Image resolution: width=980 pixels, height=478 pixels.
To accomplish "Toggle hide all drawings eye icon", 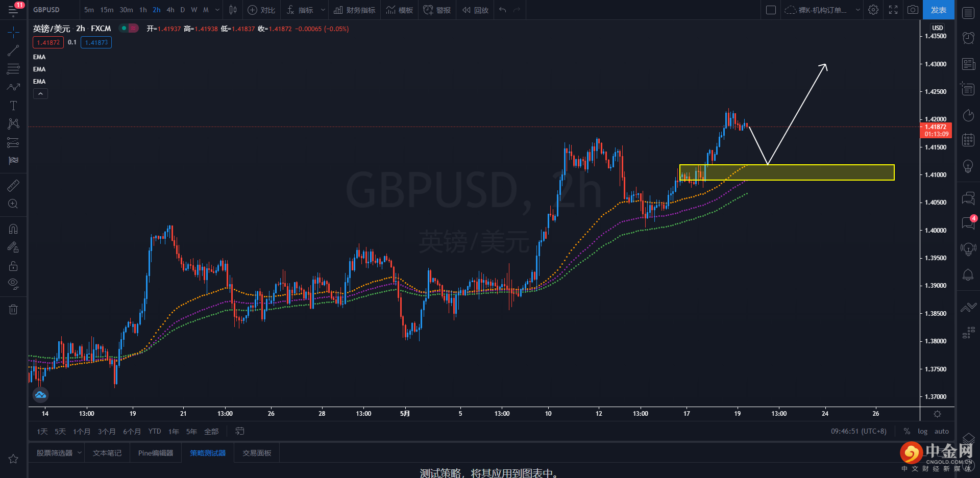I will 13,284.
